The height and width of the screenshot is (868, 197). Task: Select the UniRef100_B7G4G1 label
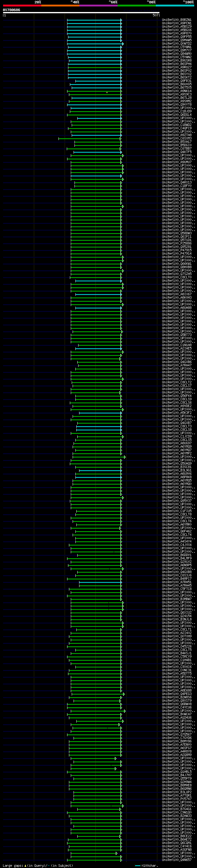coord(176,809)
